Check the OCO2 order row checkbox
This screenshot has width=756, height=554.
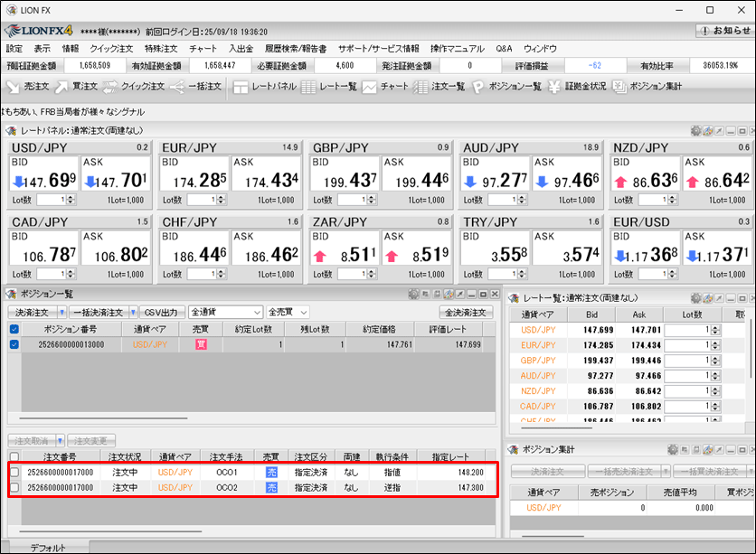pos(14,487)
